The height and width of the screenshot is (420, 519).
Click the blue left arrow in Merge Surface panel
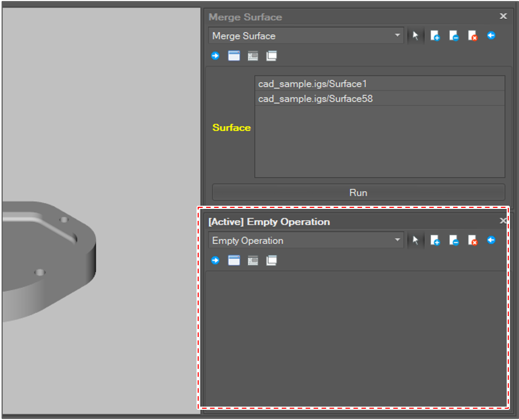tap(491, 36)
